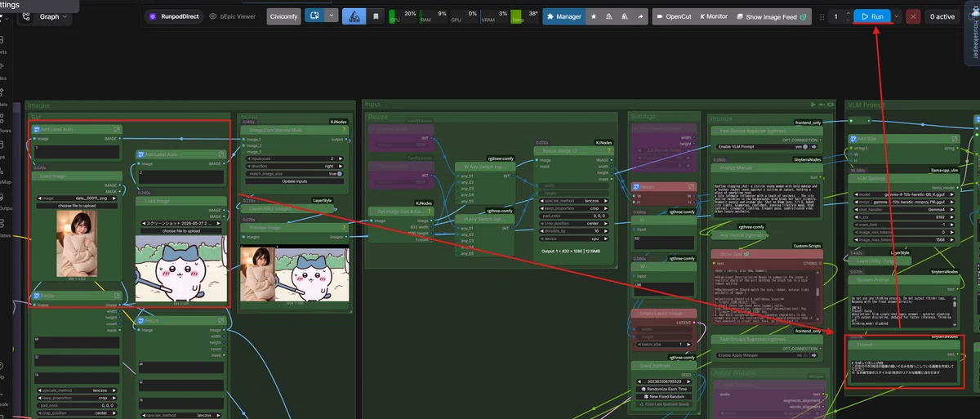Adjust the inputcount value
Screen dimensions: 980x419
[x=295, y=158]
